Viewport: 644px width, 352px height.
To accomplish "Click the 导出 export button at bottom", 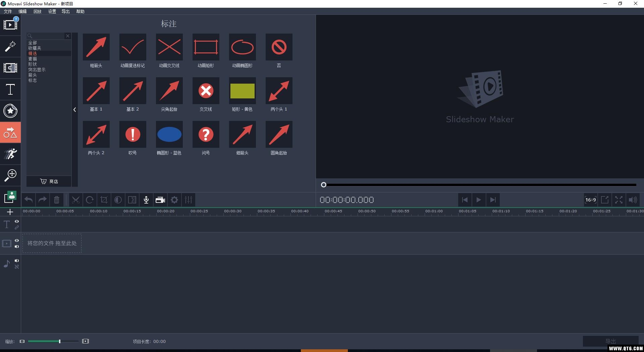I will [x=610, y=341].
